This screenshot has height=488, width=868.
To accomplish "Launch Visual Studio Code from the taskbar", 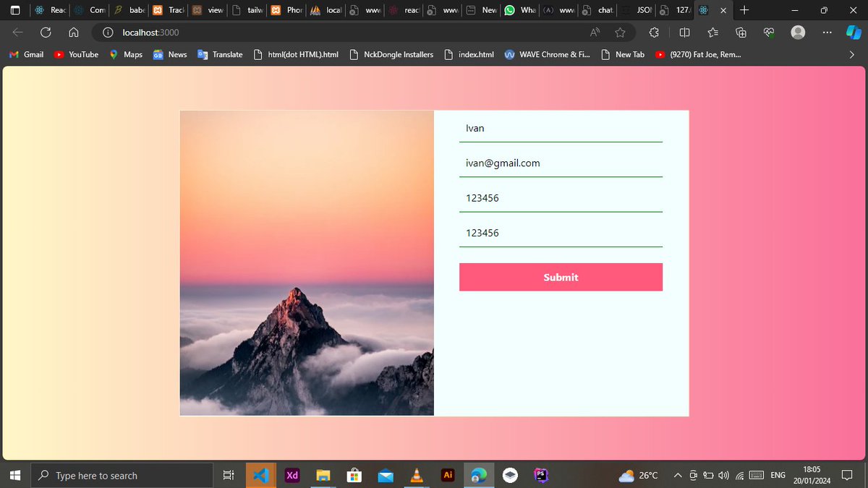I will [x=261, y=475].
